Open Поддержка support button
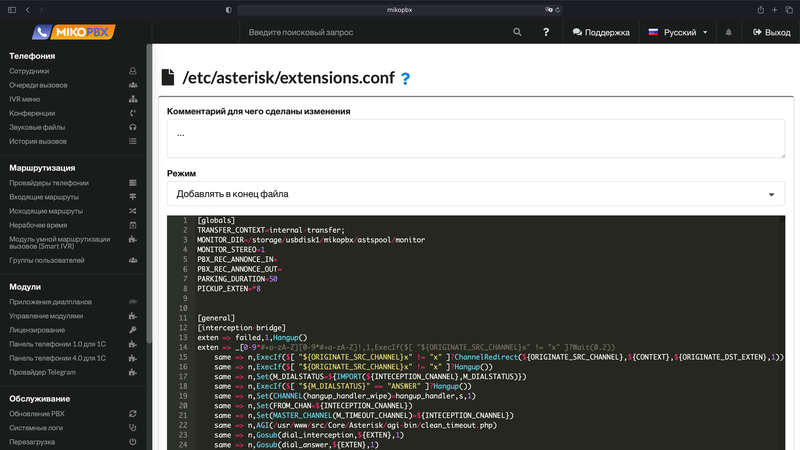This screenshot has height=450, width=800. [601, 32]
